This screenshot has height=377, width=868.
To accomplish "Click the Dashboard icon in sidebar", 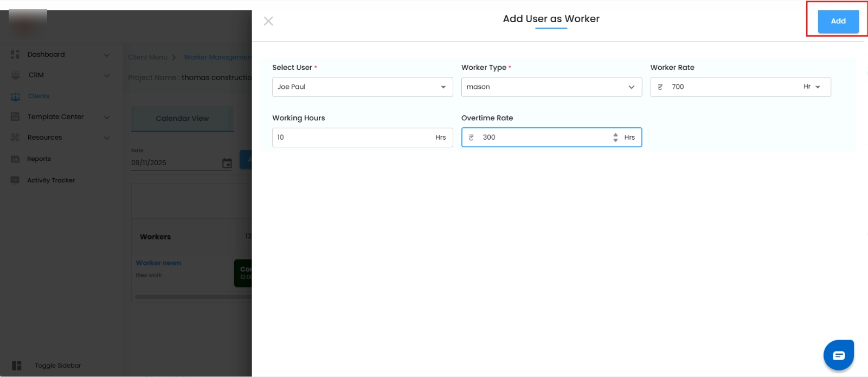I will (x=15, y=54).
